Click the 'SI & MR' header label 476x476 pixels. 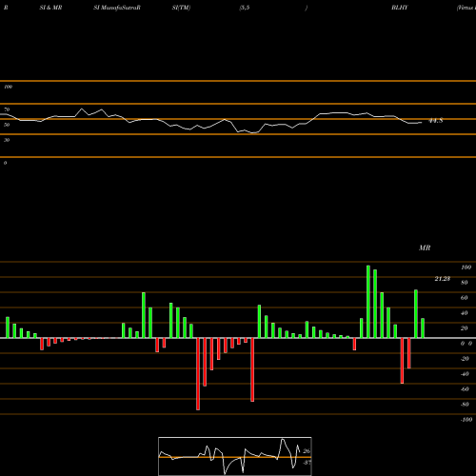50,8
